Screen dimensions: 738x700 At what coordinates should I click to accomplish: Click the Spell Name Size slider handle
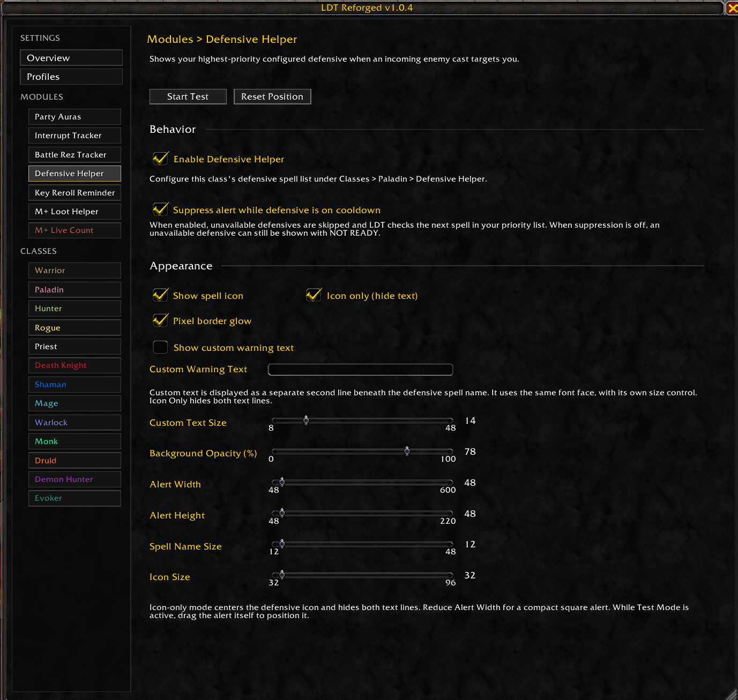(x=282, y=544)
